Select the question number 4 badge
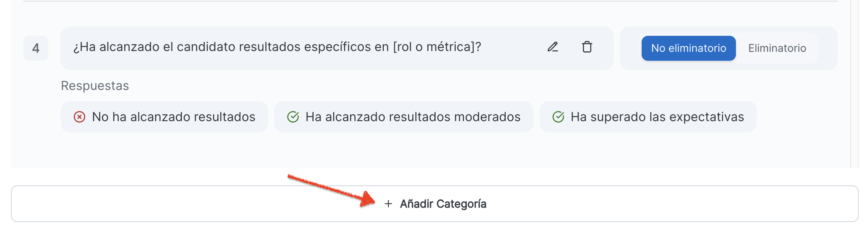Screen dimensions: 868x229 tap(36, 48)
